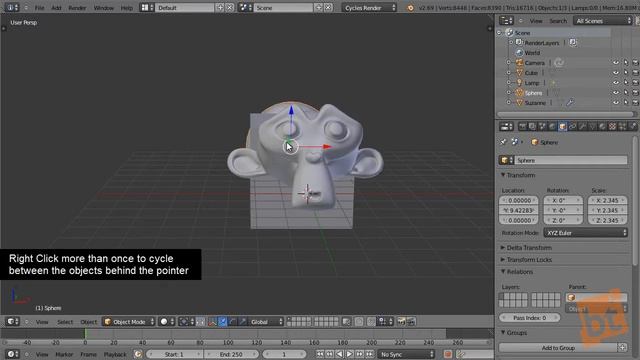Click the Add to Group button
This screenshot has height=360, width=640.
(558, 348)
